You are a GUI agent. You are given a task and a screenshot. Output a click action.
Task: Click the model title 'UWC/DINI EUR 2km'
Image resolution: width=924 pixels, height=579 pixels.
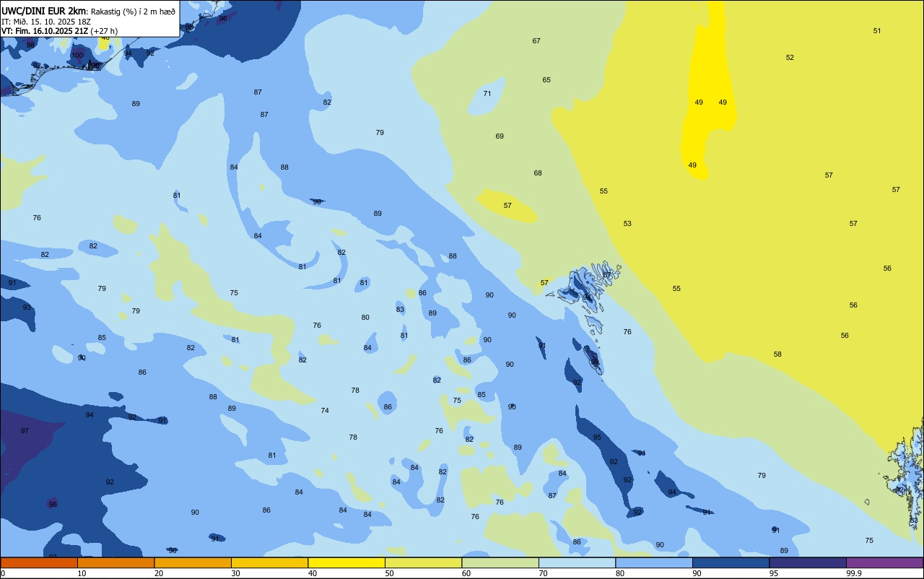click(43, 11)
